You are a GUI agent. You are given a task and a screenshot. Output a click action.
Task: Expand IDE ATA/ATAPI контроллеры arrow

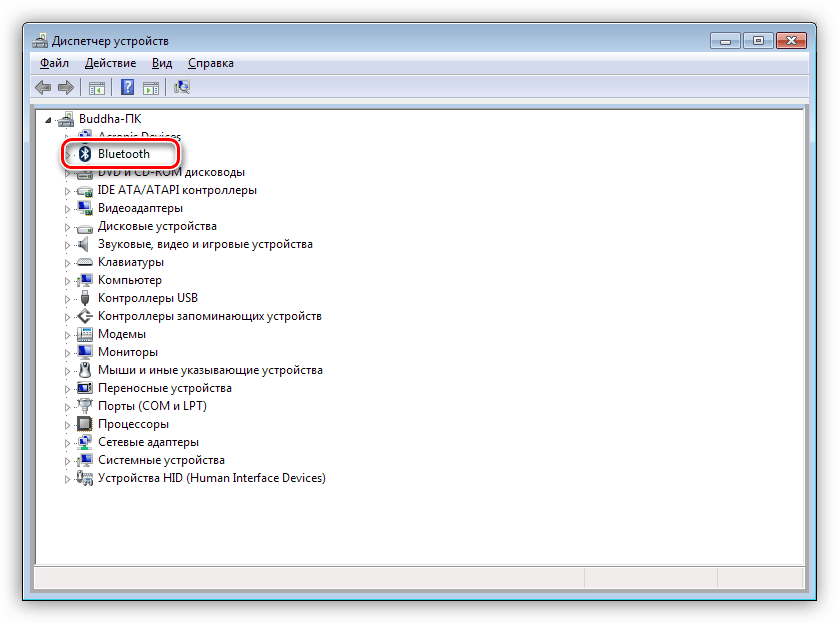(x=67, y=191)
